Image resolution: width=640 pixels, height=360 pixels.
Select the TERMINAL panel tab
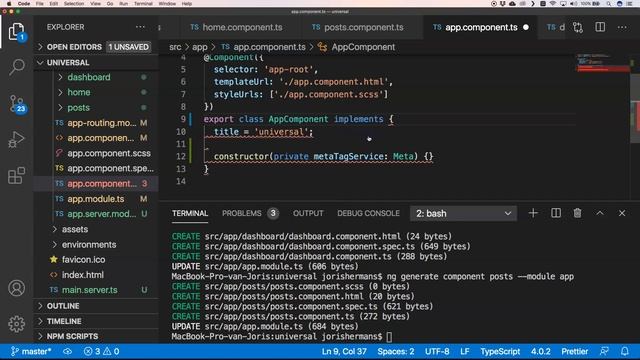[190, 213]
